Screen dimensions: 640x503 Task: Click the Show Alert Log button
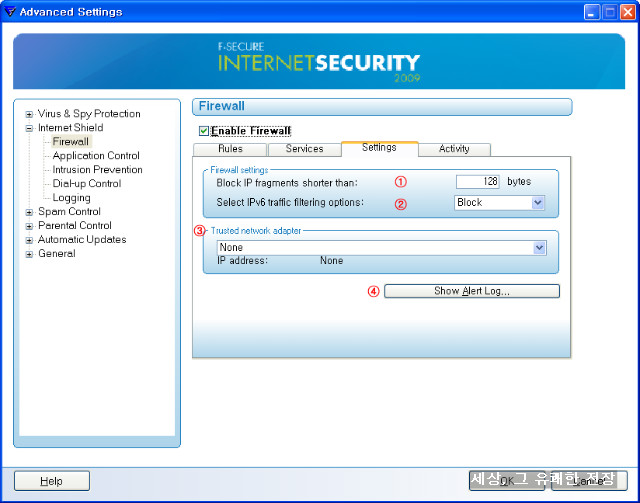pos(471,291)
